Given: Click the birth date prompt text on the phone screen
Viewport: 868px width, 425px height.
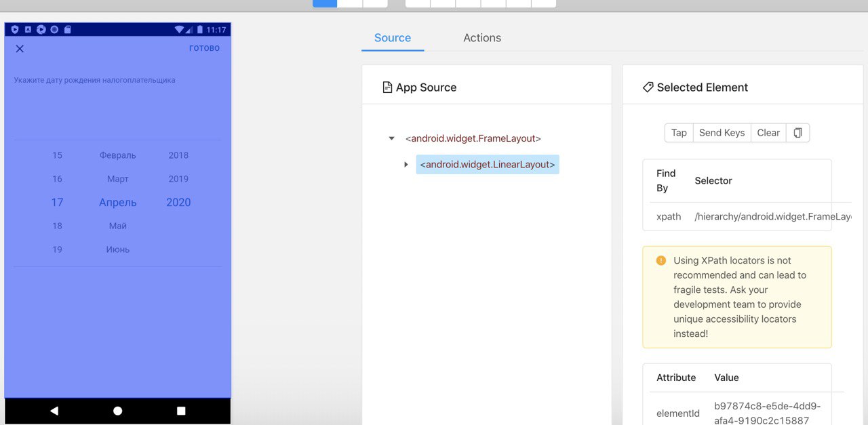Looking at the screenshot, I should point(95,80).
